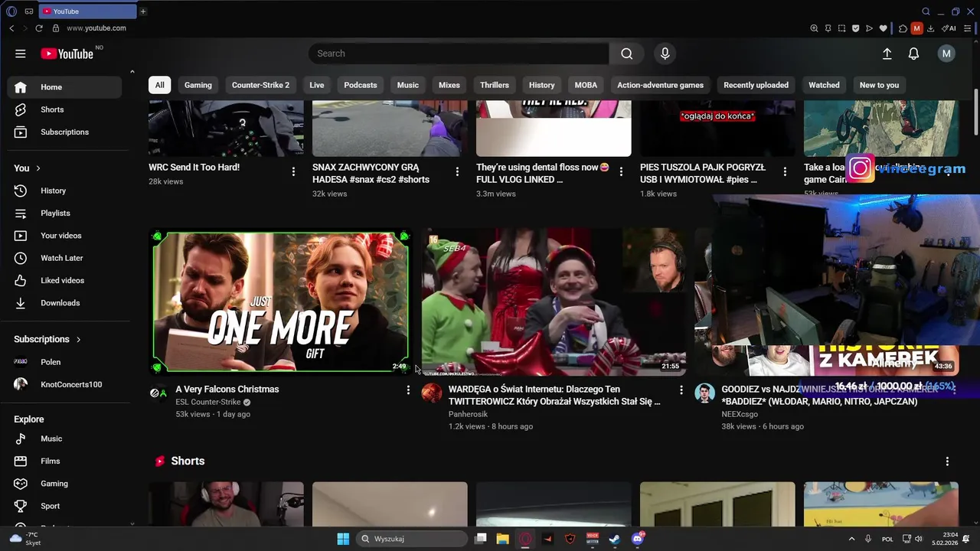Select the History filter chip
This screenshot has width=980, height=551.
pos(542,85)
